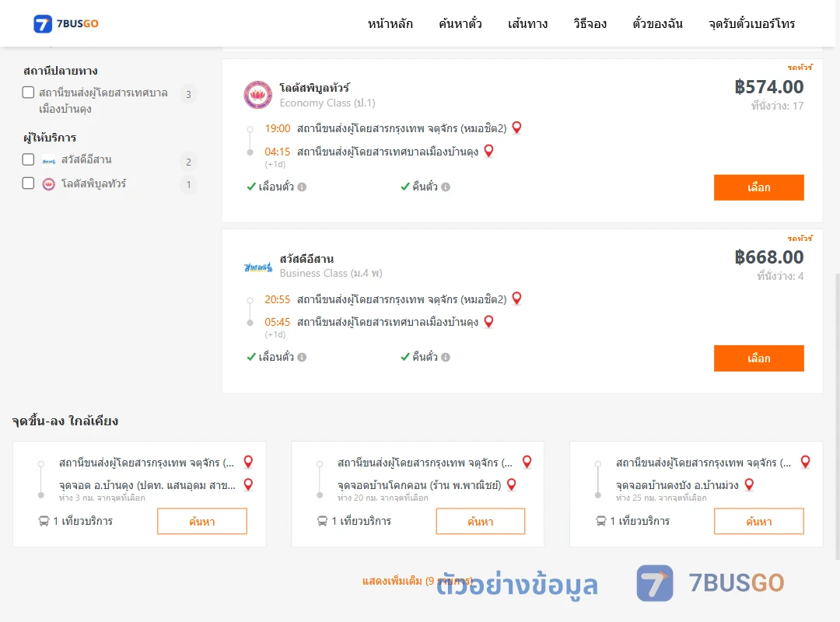
Task: Click โลตัสพิบูลทัวร์ round logo on trip card
Action: [257, 95]
